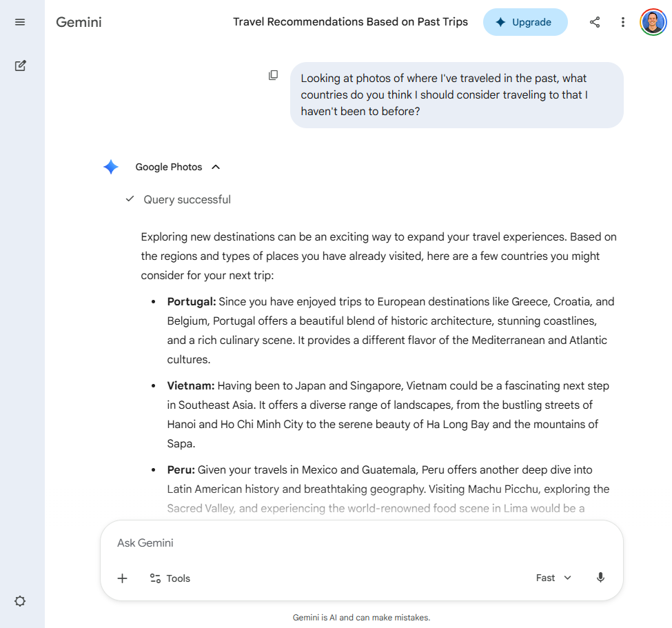
Task: Share this conversation
Action: tap(594, 21)
